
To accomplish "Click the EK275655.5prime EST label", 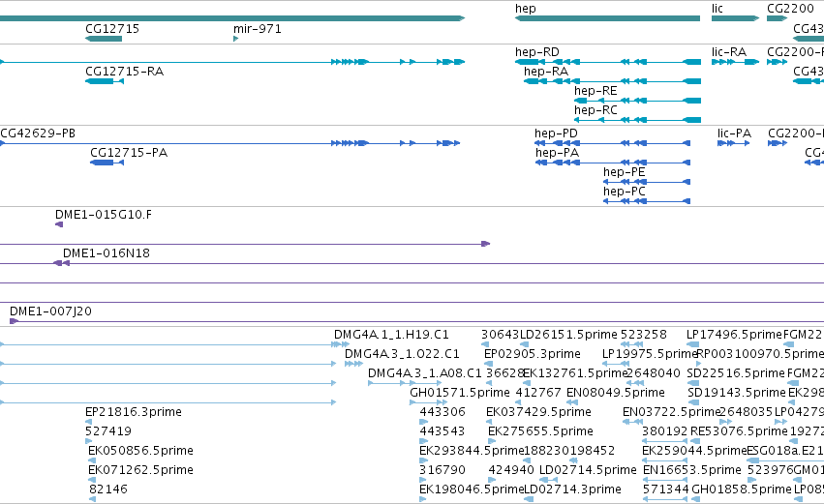I will [x=540, y=431].
